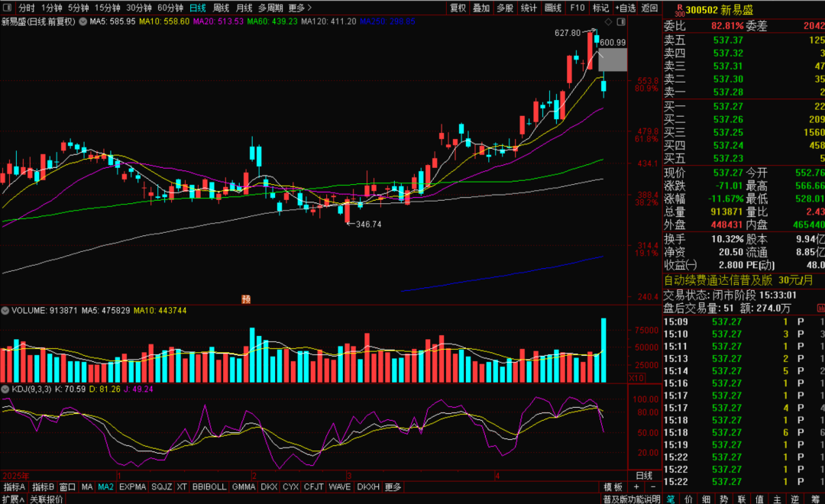Add stock via +自选 button
This screenshot has width=825, height=504.
coord(625,8)
